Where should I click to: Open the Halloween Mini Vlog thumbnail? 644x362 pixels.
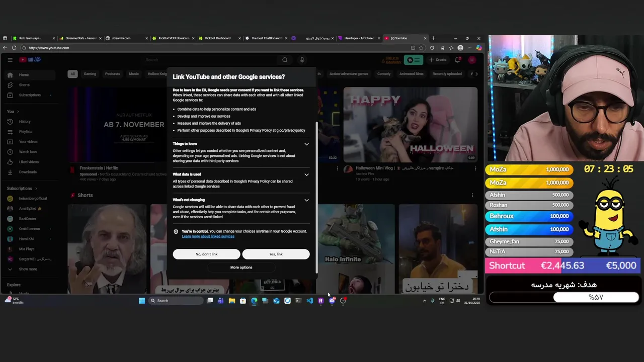point(411,125)
